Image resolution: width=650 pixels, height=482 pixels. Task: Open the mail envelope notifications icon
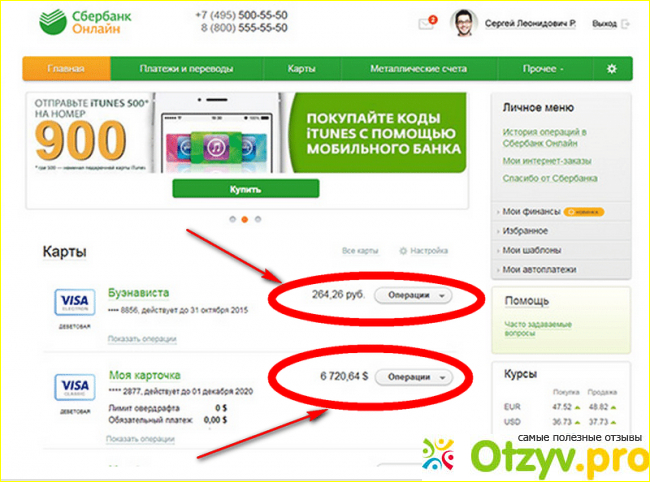pyautogui.click(x=427, y=23)
